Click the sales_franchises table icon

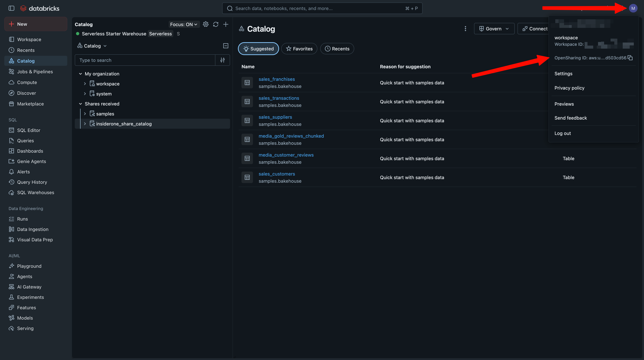coord(247,83)
